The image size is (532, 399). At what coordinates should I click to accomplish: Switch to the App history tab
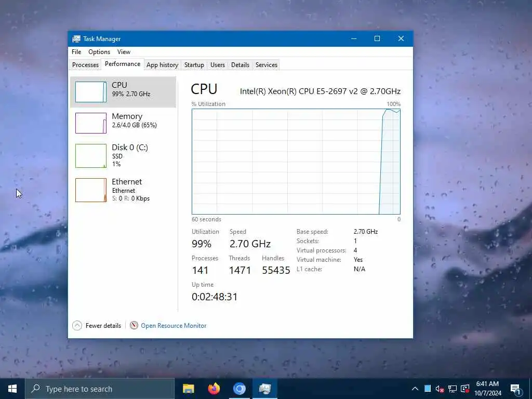(x=162, y=65)
